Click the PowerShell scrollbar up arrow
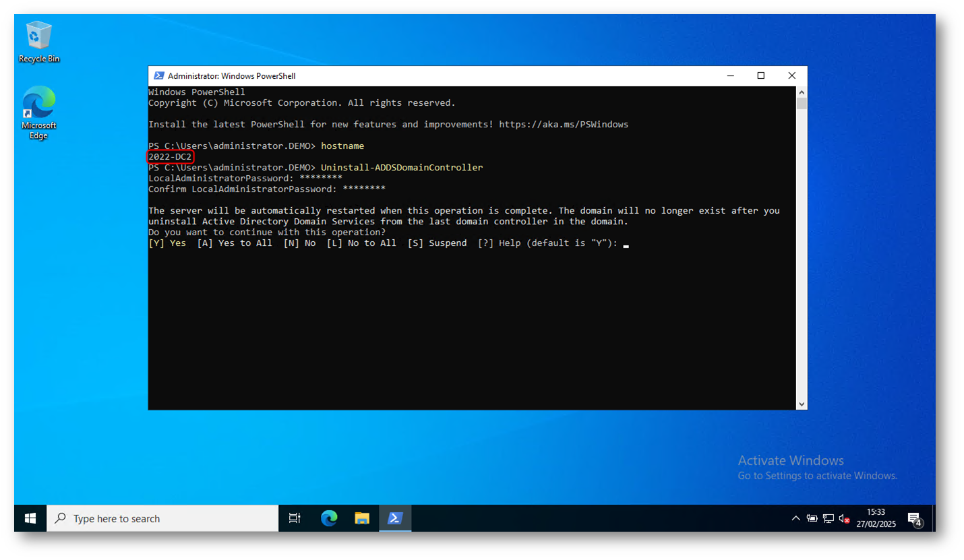Image resolution: width=964 pixels, height=560 pixels. (x=802, y=92)
